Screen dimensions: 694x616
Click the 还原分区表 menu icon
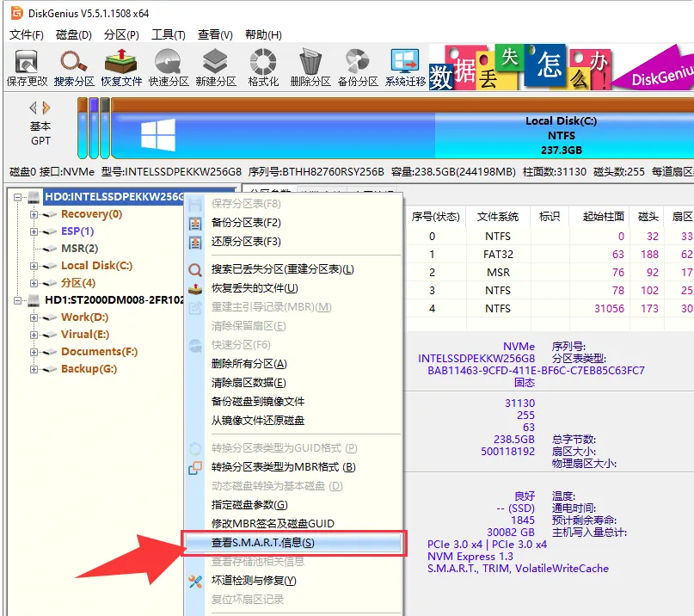(x=195, y=243)
